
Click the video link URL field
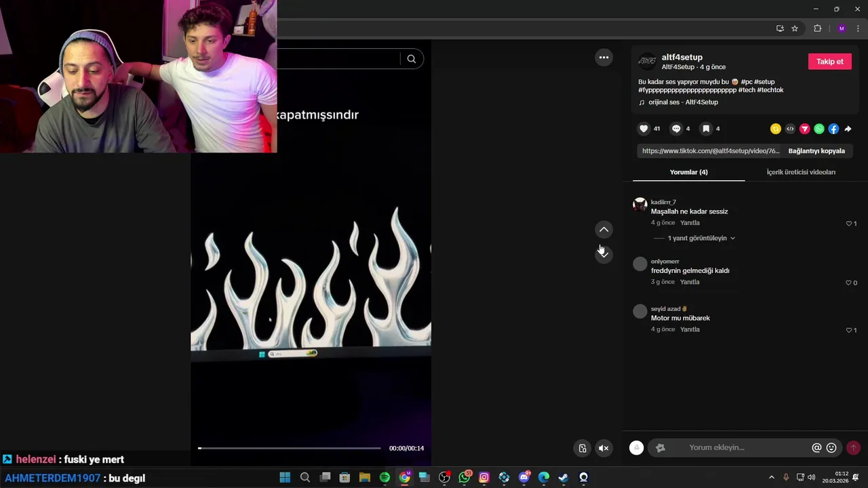pos(710,151)
